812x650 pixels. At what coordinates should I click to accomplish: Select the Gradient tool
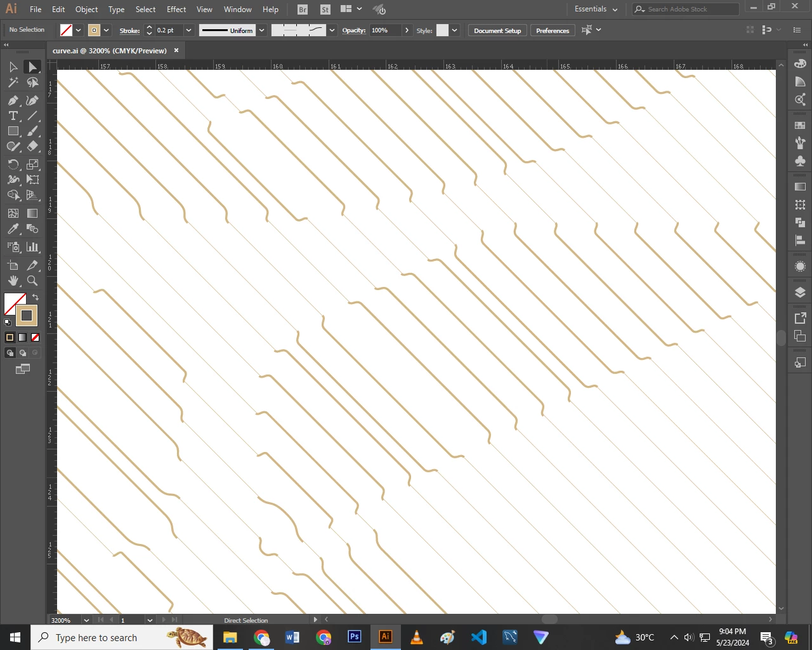[x=32, y=213]
